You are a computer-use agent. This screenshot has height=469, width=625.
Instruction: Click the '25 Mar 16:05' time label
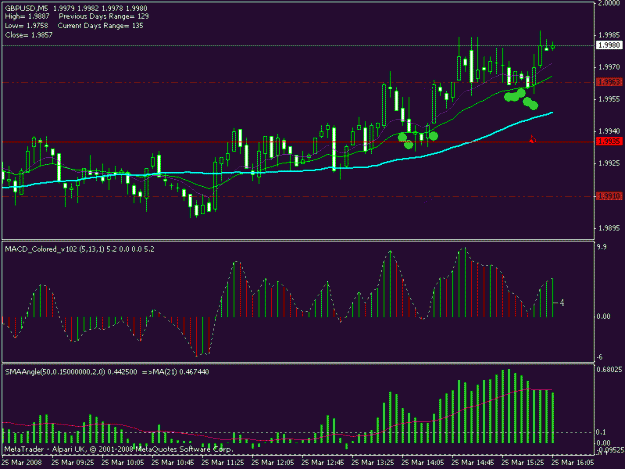(572, 463)
